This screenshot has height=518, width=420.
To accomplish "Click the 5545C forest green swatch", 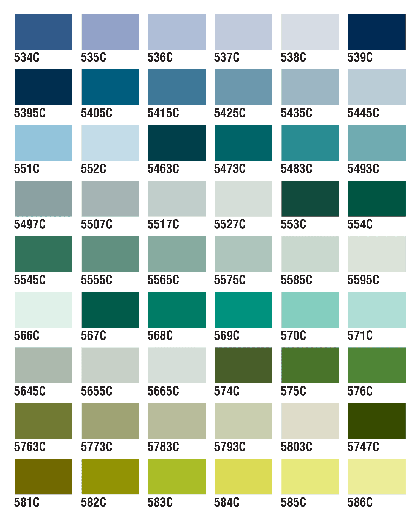I will 43,254.
